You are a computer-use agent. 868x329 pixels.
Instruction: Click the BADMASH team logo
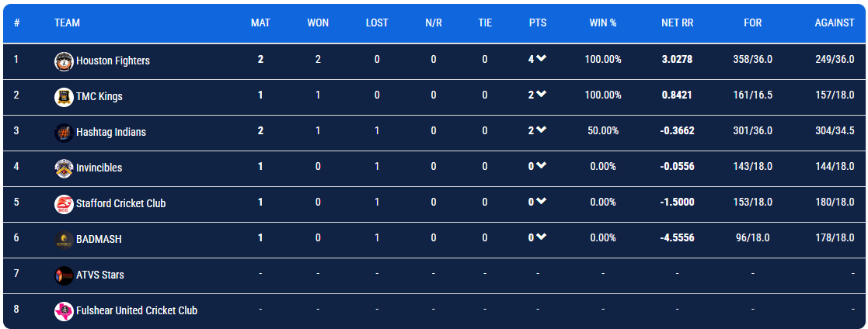click(64, 240)
